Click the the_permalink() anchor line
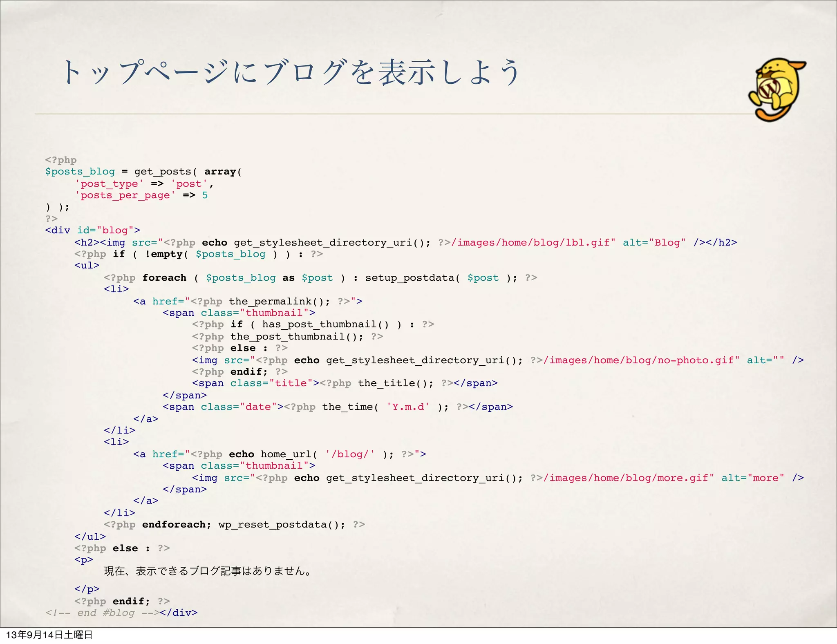Screen dimensions: 837x644 pos(248,302)
